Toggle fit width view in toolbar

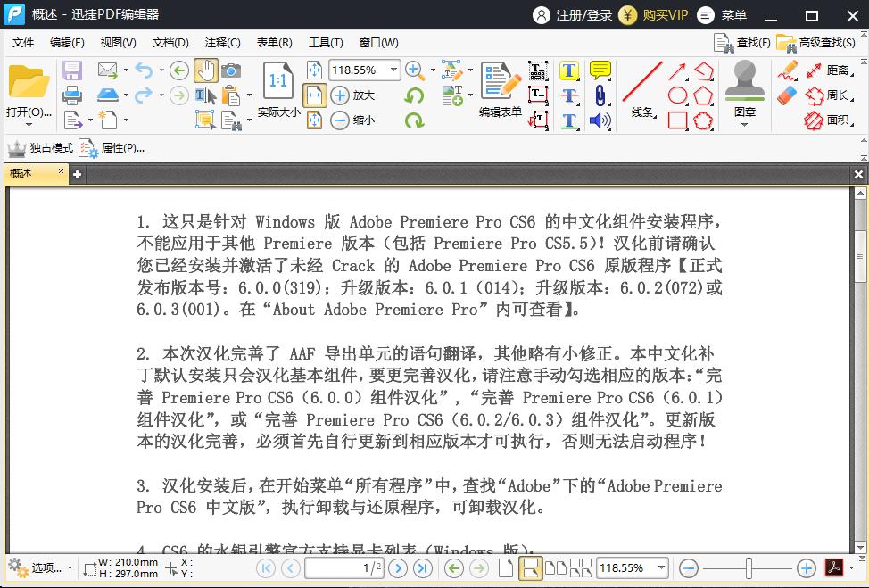pyautogui.click(x=314, y=95)
